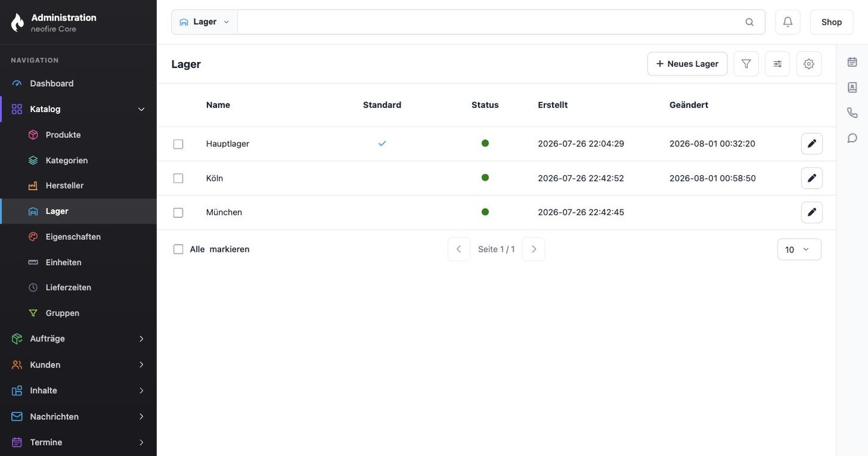The height and width of the screenshot is (456, 868).
Task: Select the Köln row checkbox
Action: pyautogui.click(x=178, y=178)
